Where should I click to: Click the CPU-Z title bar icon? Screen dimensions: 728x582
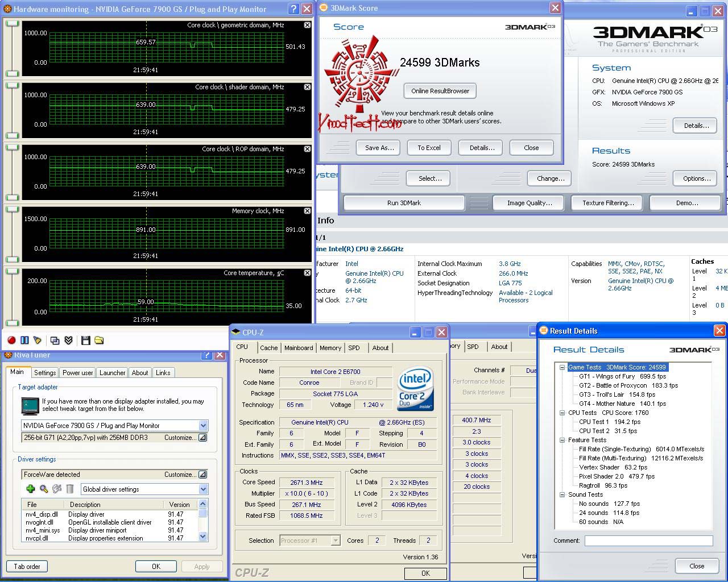coord(236,332)
